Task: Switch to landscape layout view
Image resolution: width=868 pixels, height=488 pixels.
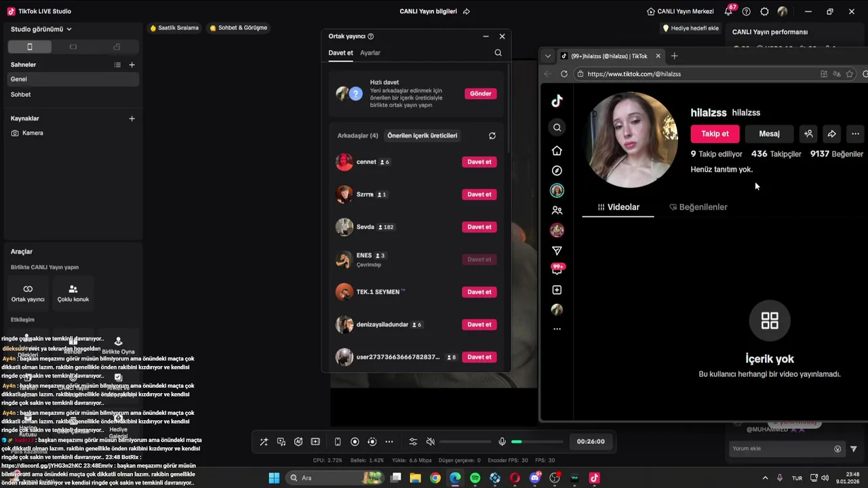Action: point(73,47)
